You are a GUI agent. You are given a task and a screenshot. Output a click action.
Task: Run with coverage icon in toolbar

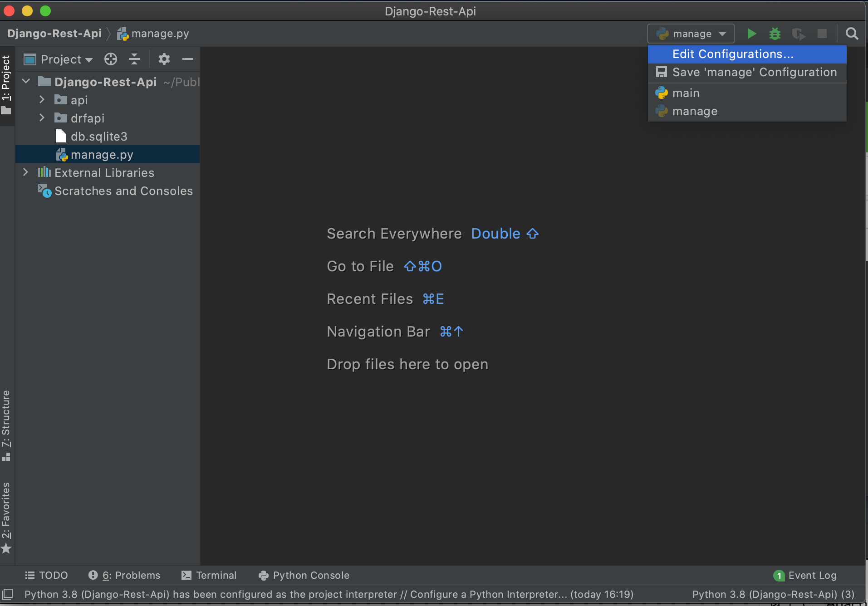(x=799, y=34)
